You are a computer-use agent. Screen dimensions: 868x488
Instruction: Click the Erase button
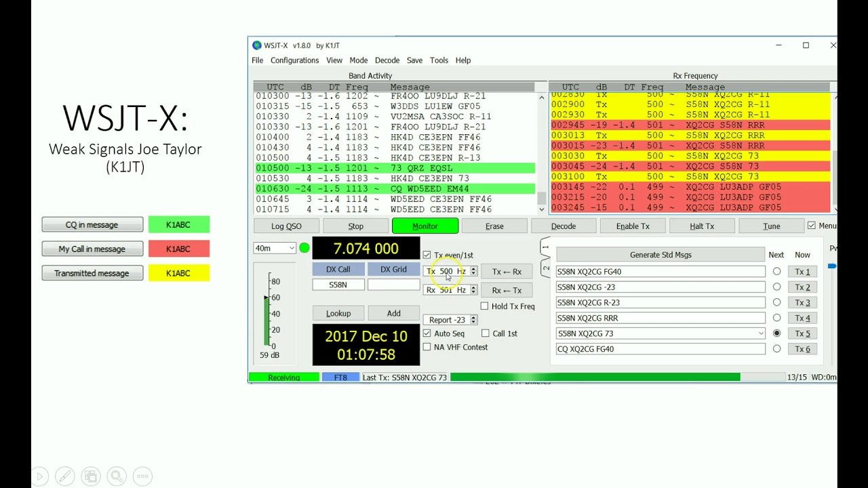point(494,226)
